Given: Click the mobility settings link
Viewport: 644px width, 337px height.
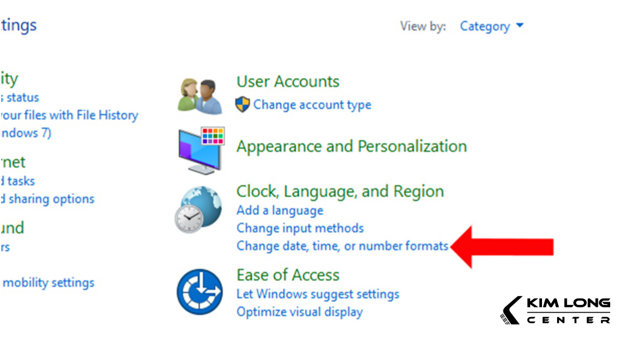Looking at the screenshot, I should pos(48,283).
